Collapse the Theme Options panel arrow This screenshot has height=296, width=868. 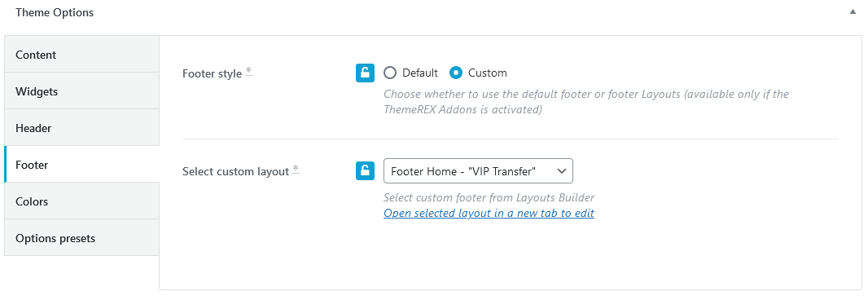pyautogui.click(x=853, y=11)
